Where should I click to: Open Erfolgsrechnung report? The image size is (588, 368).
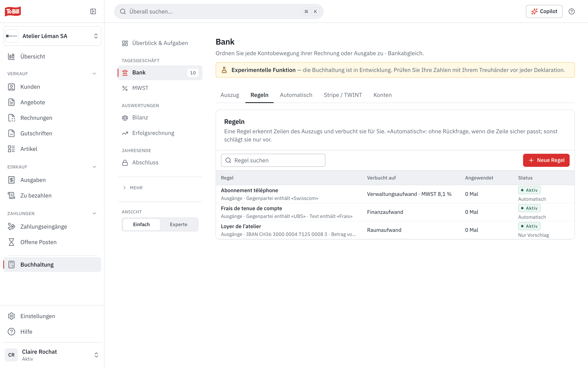click(160, 133)
